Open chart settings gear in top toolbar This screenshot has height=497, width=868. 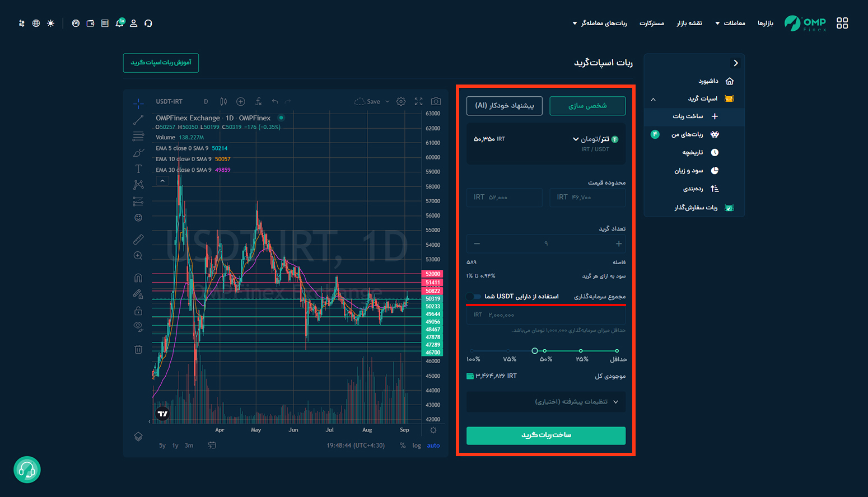coord(401,101)
